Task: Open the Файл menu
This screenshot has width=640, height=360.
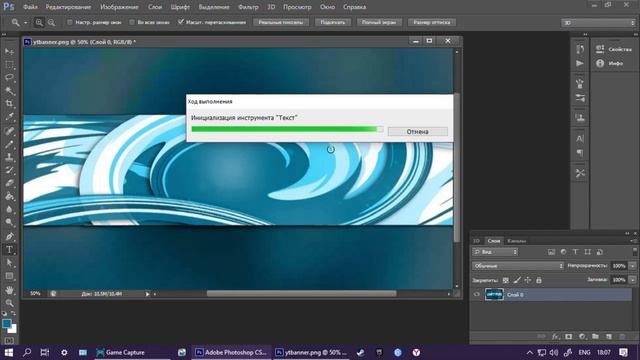Action: pyautogui.click(x=30, y=7)
